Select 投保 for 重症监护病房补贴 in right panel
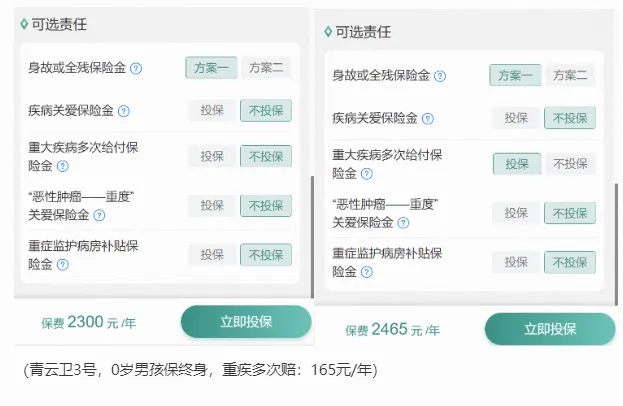Image resolution: width=623 pixels, height=406 pixels. click(x=516, y=262)
